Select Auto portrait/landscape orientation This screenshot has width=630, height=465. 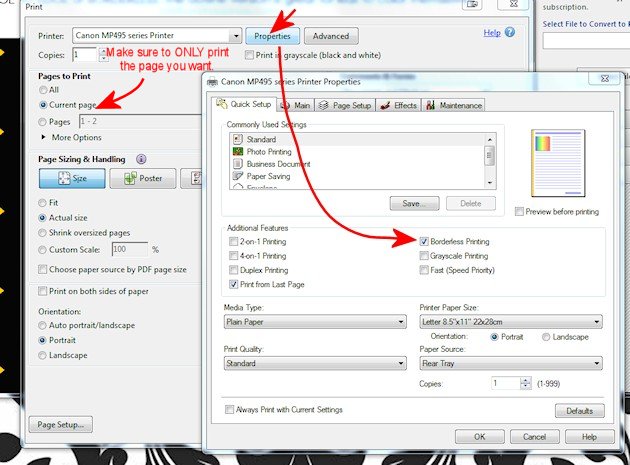pyautogui.click(x=42, y=325)
